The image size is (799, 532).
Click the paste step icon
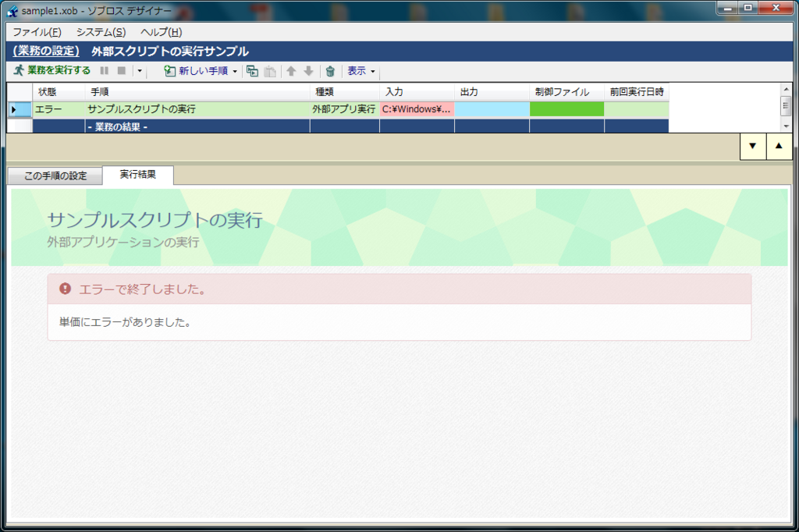coord(270,71)
